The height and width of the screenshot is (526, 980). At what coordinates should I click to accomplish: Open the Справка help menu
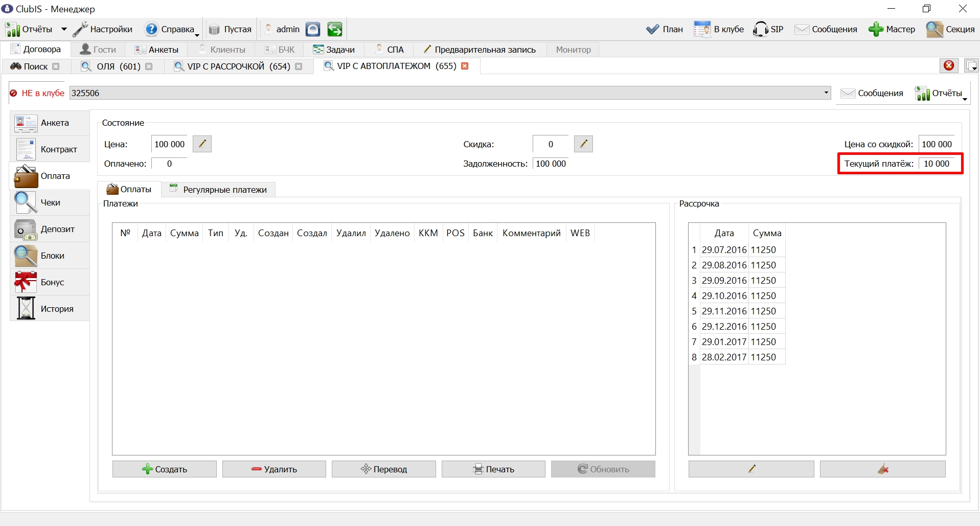click(x=171, y=29)
